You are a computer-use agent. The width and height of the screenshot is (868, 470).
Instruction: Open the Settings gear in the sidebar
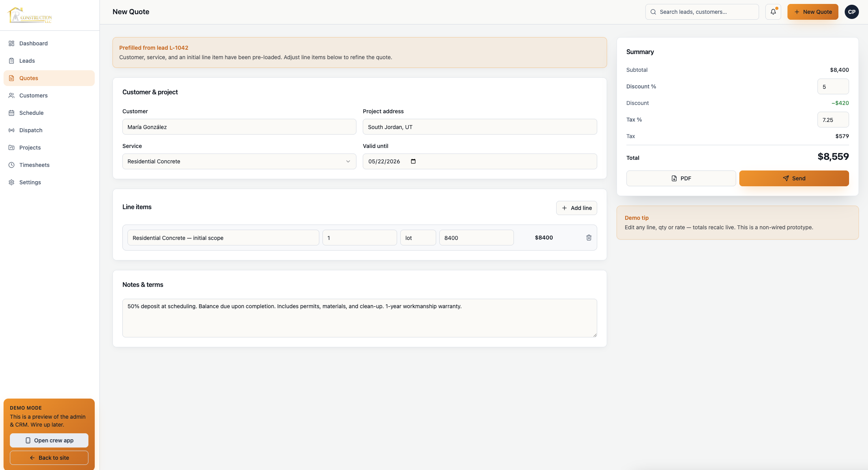click(11, 182)
